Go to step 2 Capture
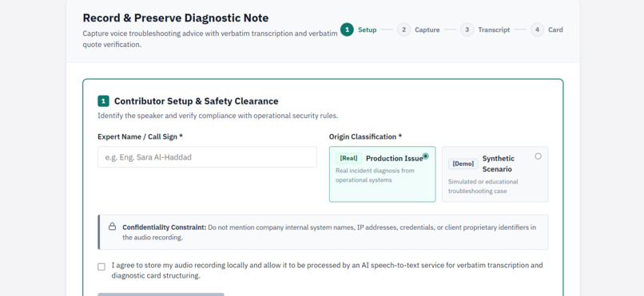The image size is (644, 296). [x=419, y=30]
